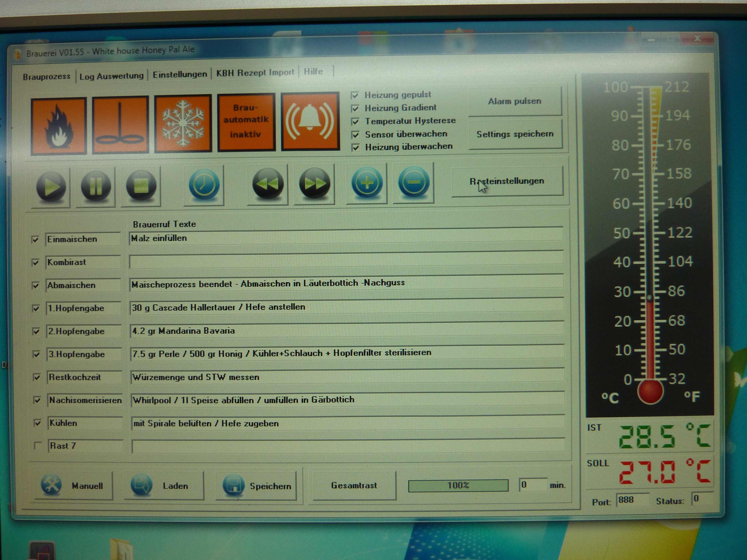This screenshot has width=747, height=560.
Task: Click the blue plus icon
Action: tap(367, 183)
